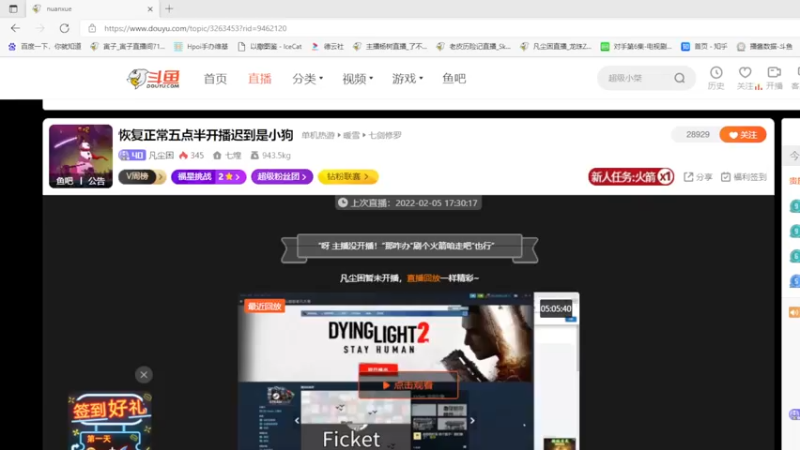Click the 05:05:40 duration label

(x=556, y=309)
